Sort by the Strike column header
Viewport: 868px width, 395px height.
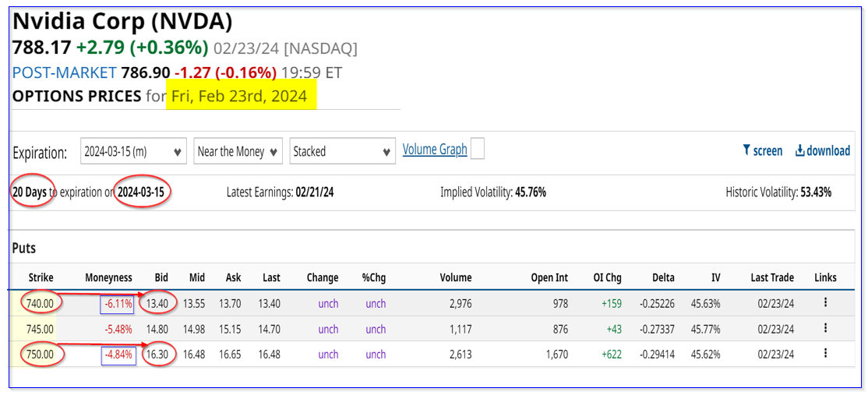tap(41, 277)
